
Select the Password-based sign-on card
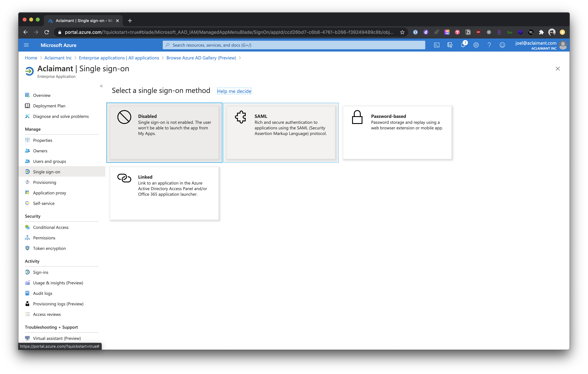397,133
